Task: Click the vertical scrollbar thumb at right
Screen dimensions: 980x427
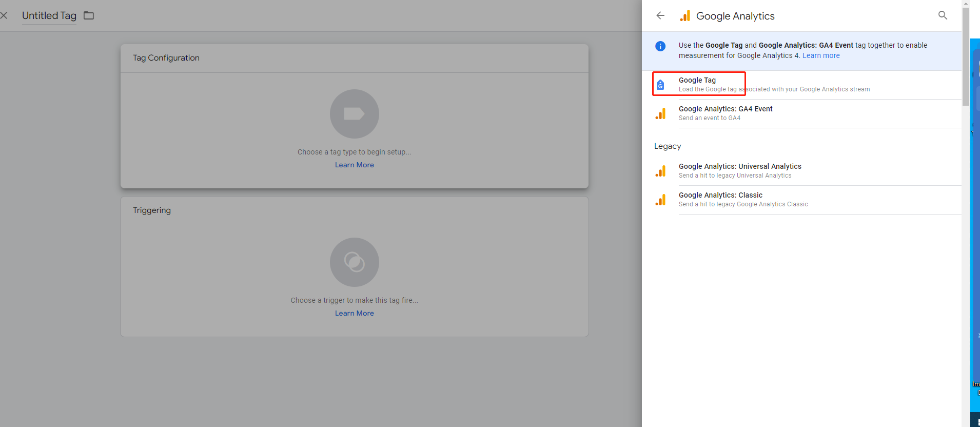Action: pos(966,56)
